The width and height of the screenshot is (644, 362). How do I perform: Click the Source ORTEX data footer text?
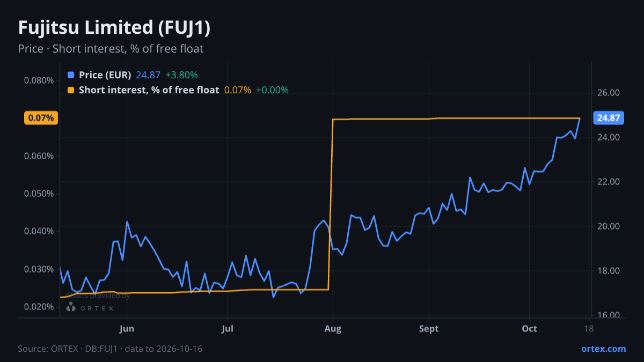(110, 349)
